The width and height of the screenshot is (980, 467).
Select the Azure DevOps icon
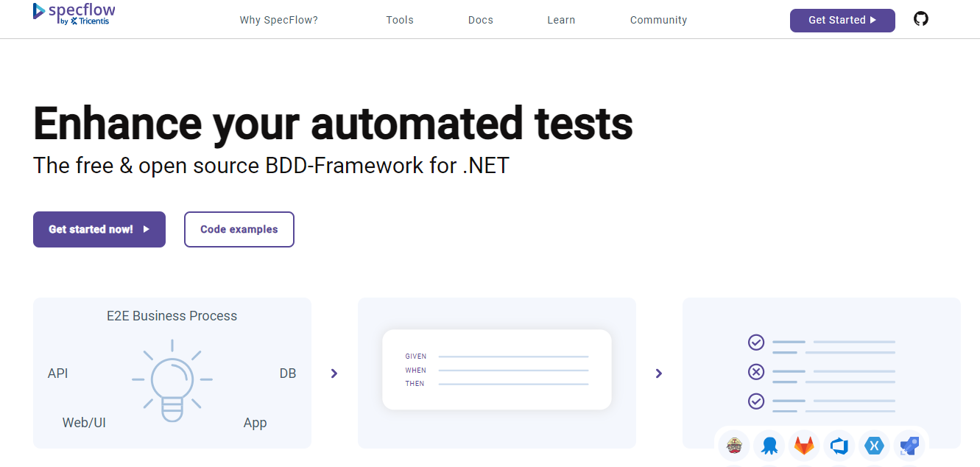(839, 446)
